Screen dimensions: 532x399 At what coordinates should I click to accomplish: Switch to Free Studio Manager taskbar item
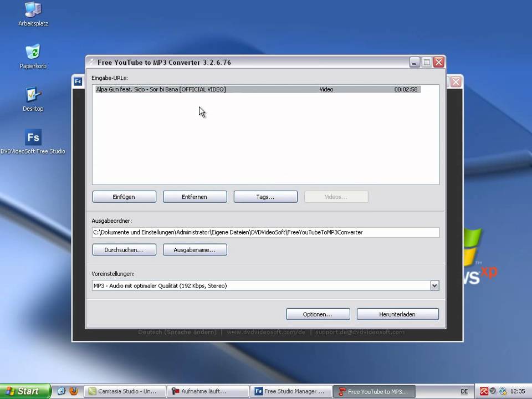pyautogui.click(x=291, y=391)
